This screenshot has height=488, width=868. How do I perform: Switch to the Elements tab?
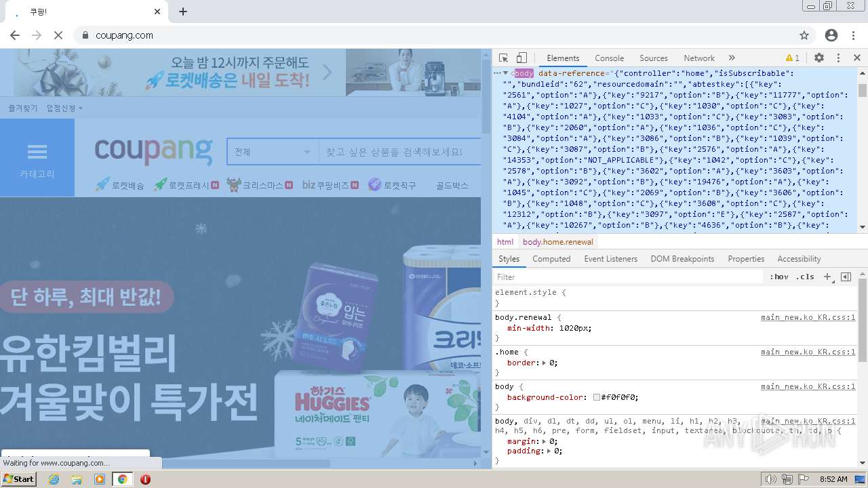[563, 58]
